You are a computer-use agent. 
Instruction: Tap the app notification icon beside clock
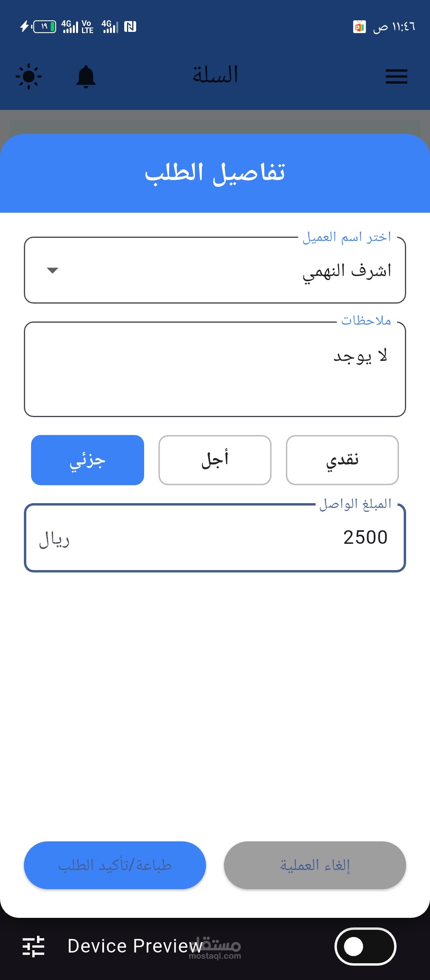pos(359,27)
